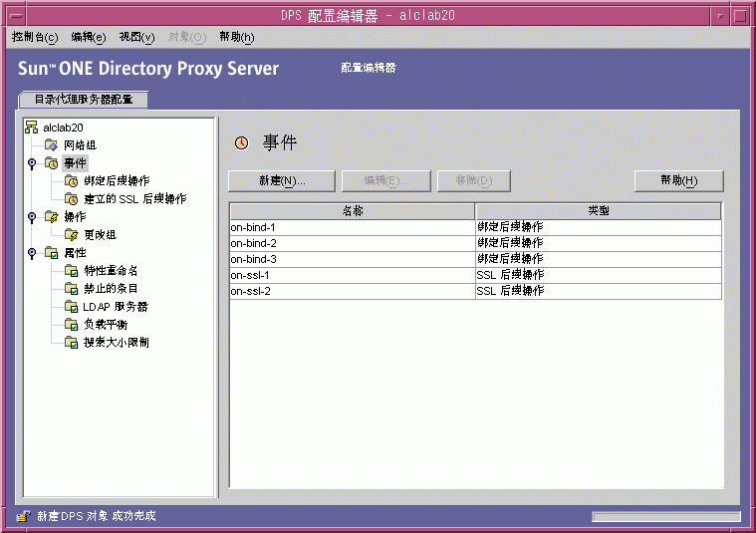Collapse the 事件 tree node
756x533 pixels.
tap(32, 163)
